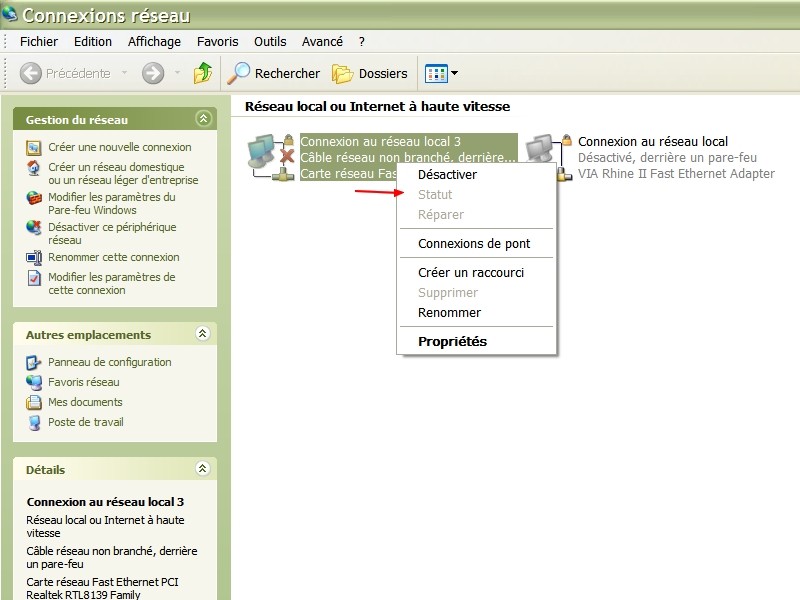800x600 pixels.
Task: Collapse the Gestion du réseau panel
Action: [204, 119]
